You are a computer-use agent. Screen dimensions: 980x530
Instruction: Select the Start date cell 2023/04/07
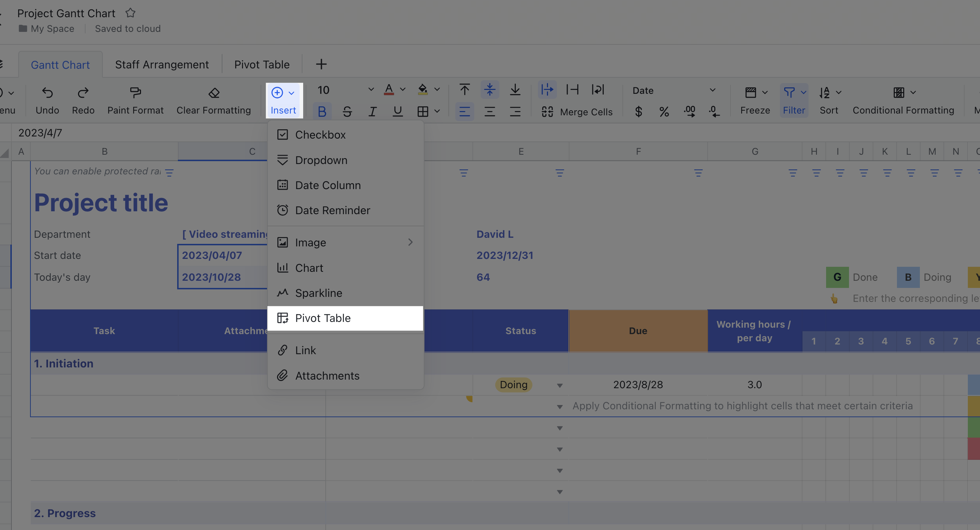tap(212, 255)
